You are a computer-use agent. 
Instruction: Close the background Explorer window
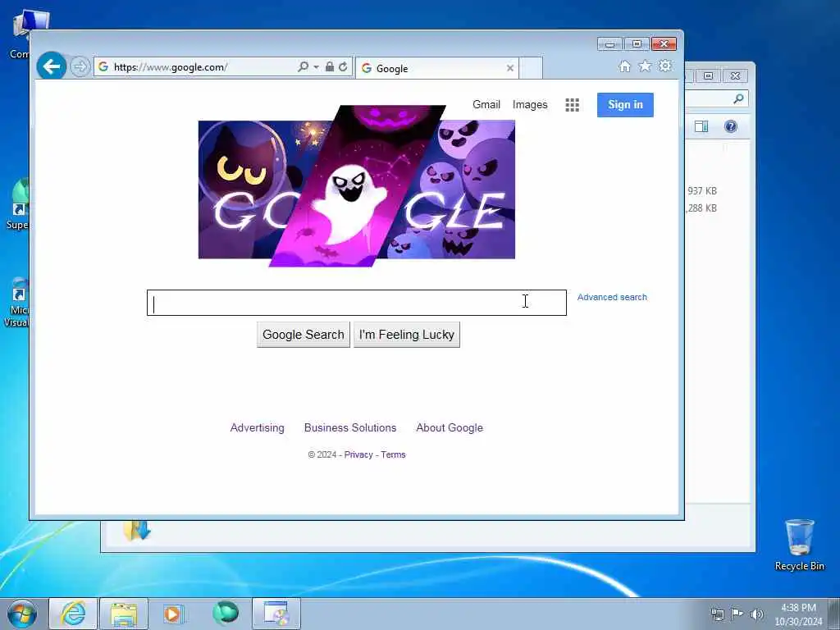735,76
